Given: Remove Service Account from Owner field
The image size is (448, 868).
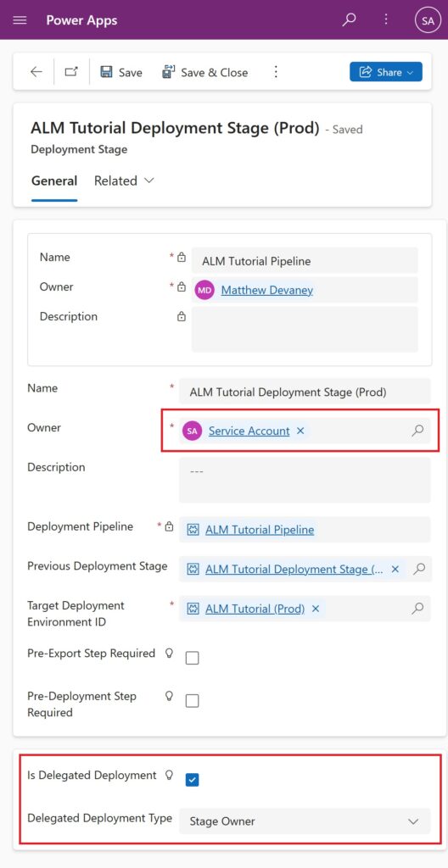Looking at the screenshot, I should [300, 431].
